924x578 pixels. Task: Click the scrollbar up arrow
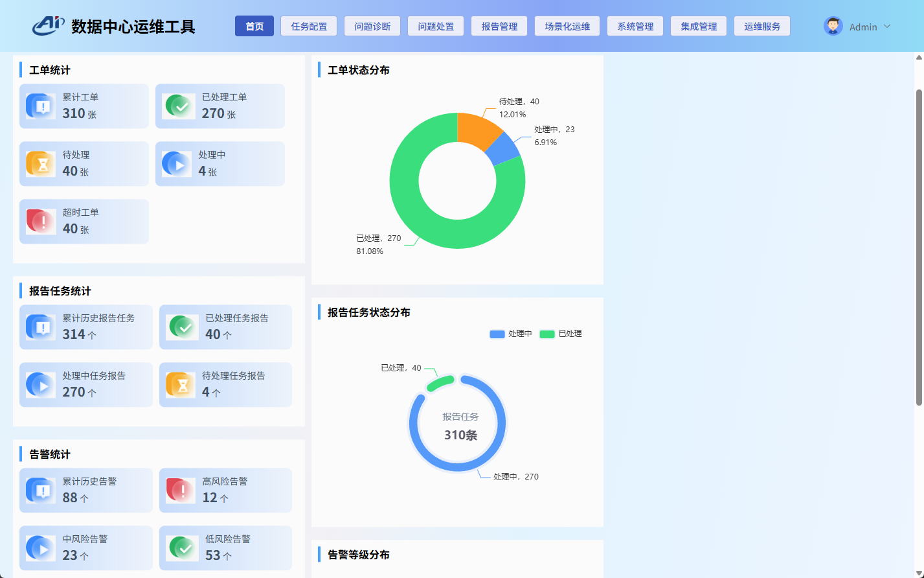919,57
